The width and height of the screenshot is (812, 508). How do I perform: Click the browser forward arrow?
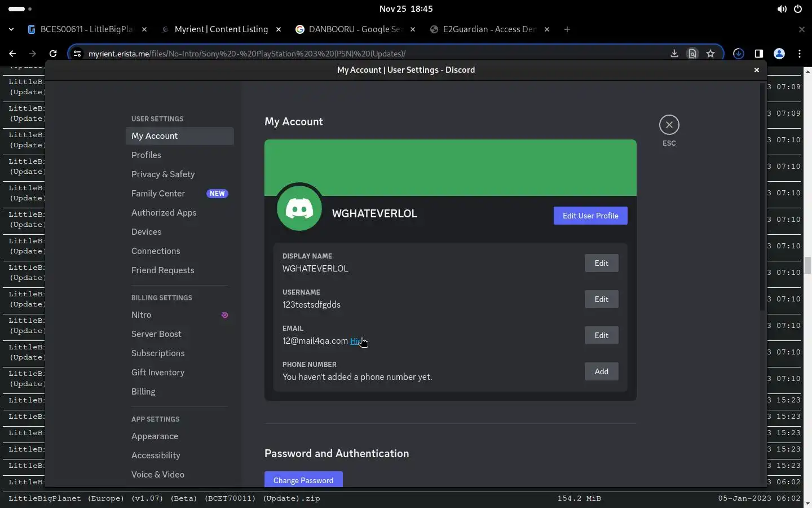[33, 54]
